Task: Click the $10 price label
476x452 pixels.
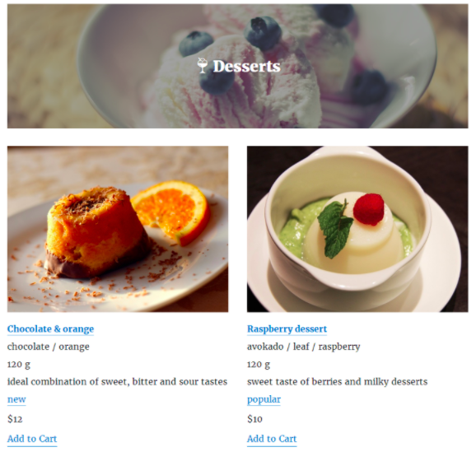Action: 254,419
